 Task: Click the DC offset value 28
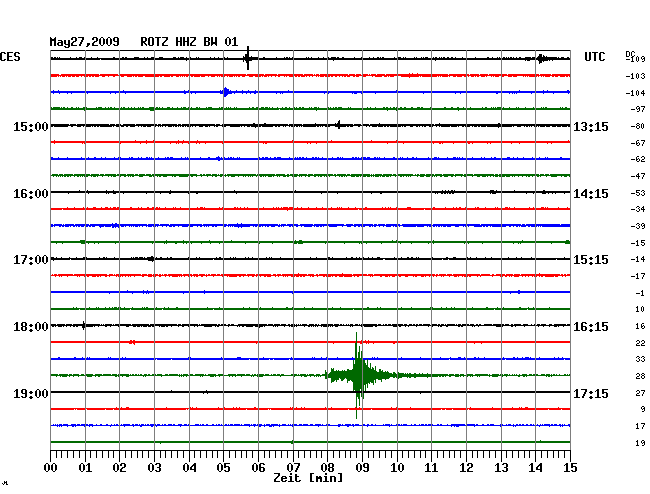point(640,376)
